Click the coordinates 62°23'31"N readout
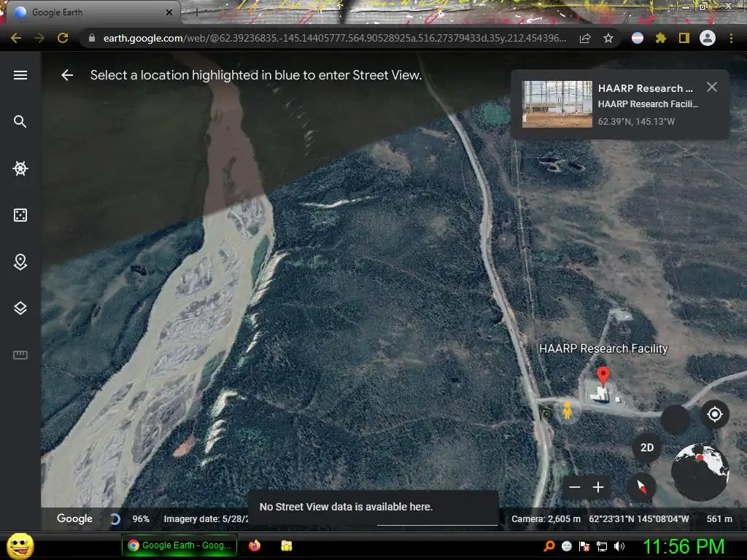The image size is (747, 560). pos(639,519)
